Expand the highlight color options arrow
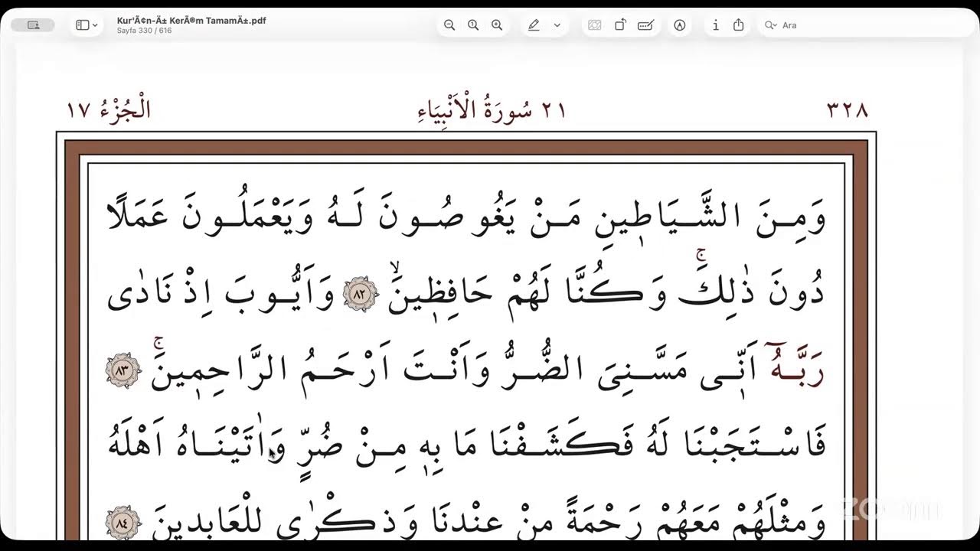980x551 pixels. (x=557, y=25)
